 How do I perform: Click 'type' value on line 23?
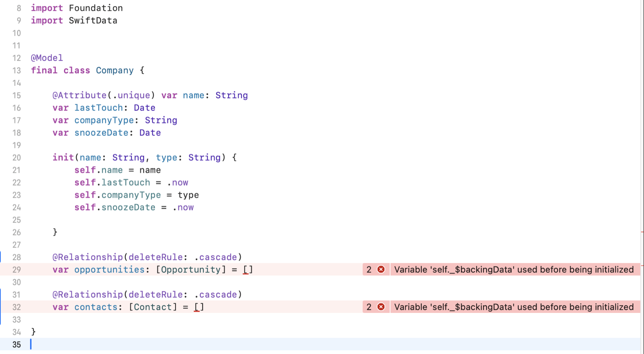pos(188,195)
